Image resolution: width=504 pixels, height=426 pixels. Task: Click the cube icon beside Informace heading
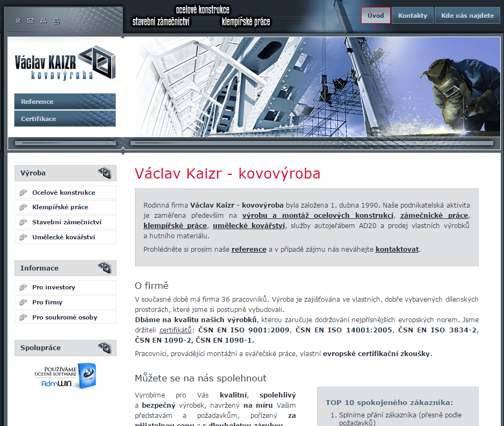click(x=105, y=268)
